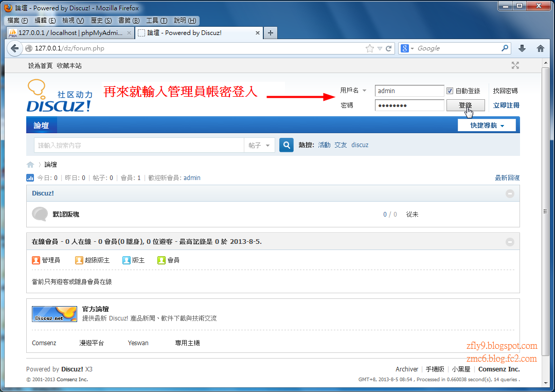Open the Archiver footer link
Screen dimensions: 555x392
point(407,369)
